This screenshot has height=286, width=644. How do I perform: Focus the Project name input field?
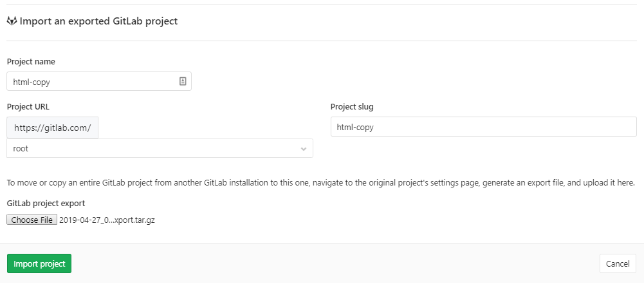pyautogui.click(x=90, y=82)
